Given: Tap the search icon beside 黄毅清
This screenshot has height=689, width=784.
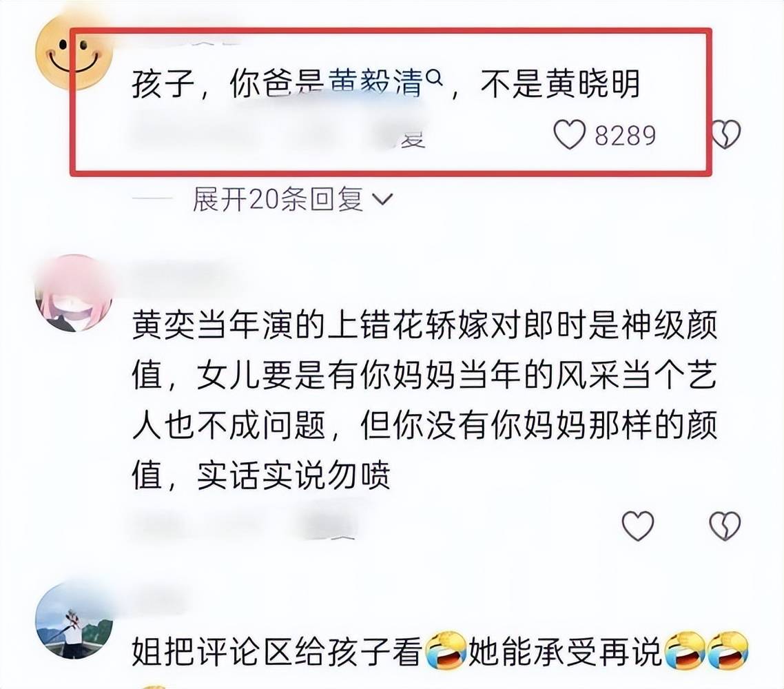Looking at the screenshot, I should point(436,76).
